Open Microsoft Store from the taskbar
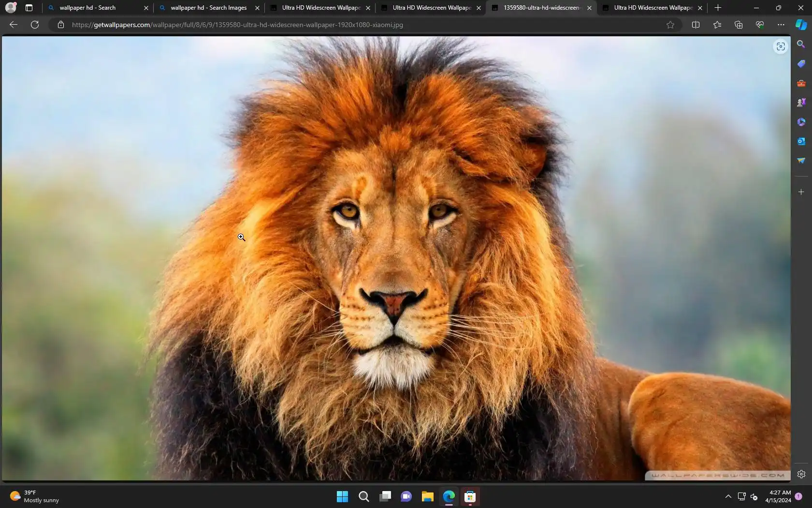 [470, 496]
